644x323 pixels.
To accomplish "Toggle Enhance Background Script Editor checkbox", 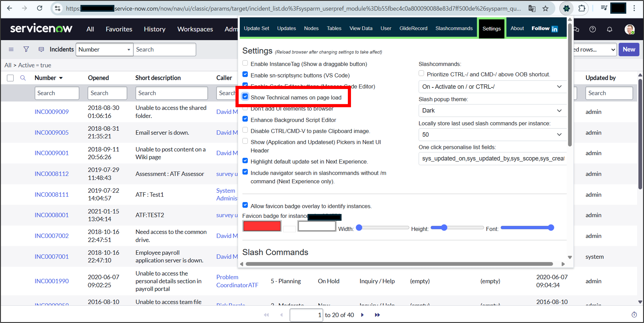I will [x=245, y=119].
